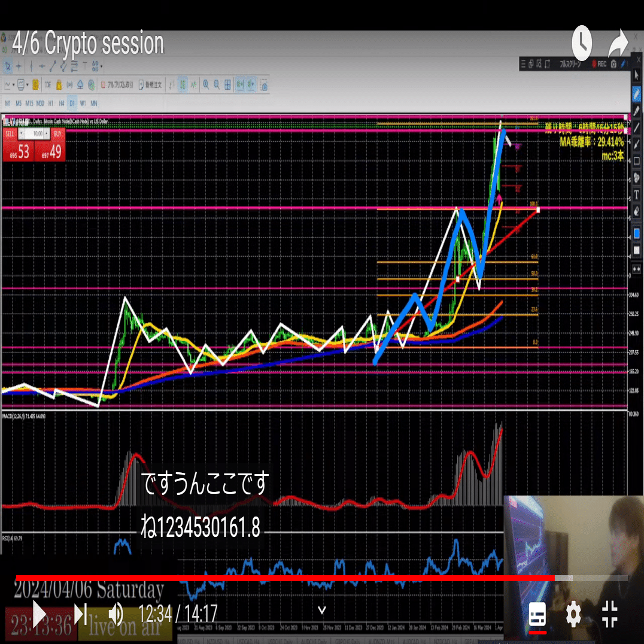This screenshot has height=644, width=644.
Task: Pick the blue color swatch in the annotation sidebar
Action: (x=636, y=232)
